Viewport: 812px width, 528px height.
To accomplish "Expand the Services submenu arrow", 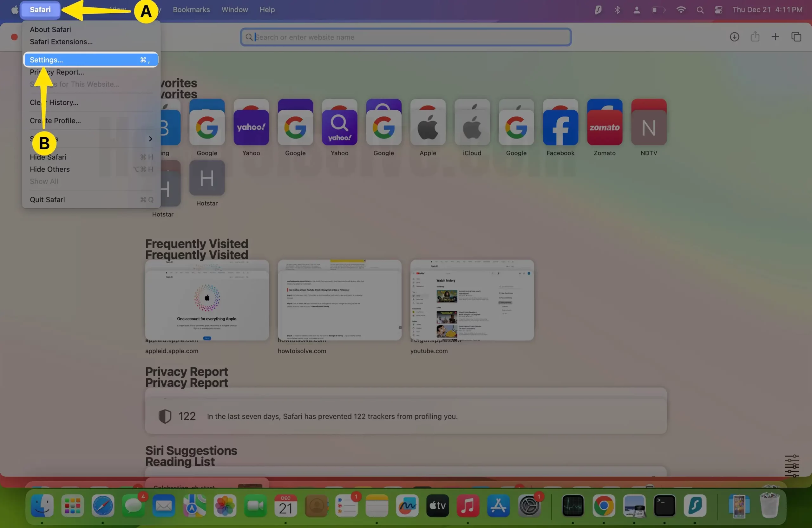I will [x=150, y=139].
